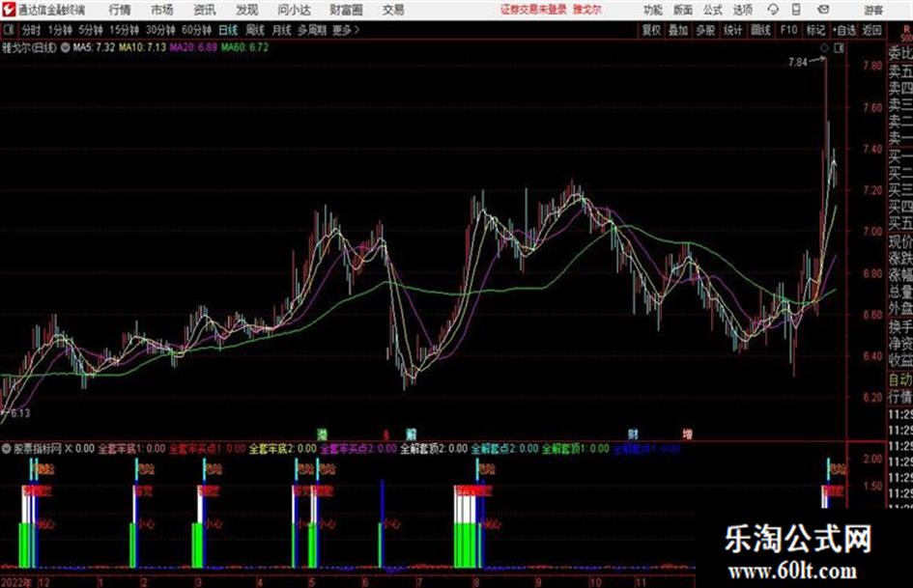Click the MA20 indicator label

coord(193,47)
